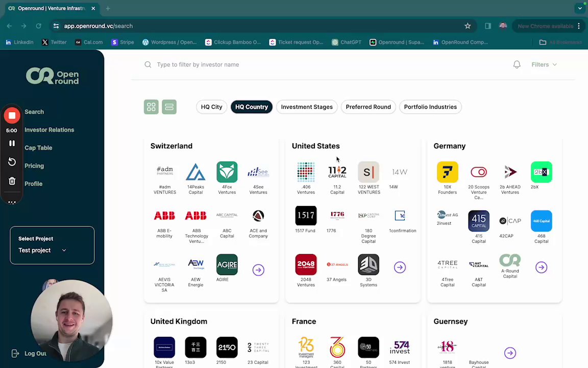The width and height of the screenshot is (588, 368).
Task: Open the 1confirmation logo
Action: [400, 216]
